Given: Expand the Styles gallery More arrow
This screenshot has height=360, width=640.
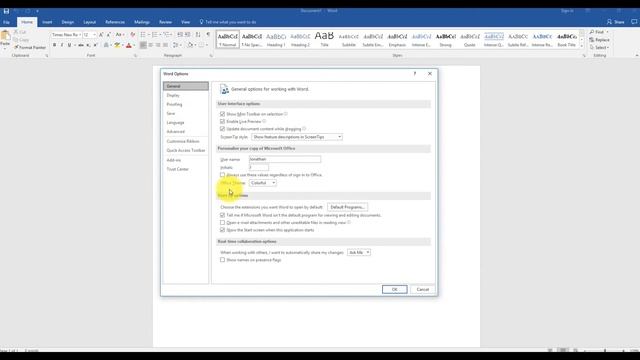Looking at the screenshot, I should click(582, 46).
